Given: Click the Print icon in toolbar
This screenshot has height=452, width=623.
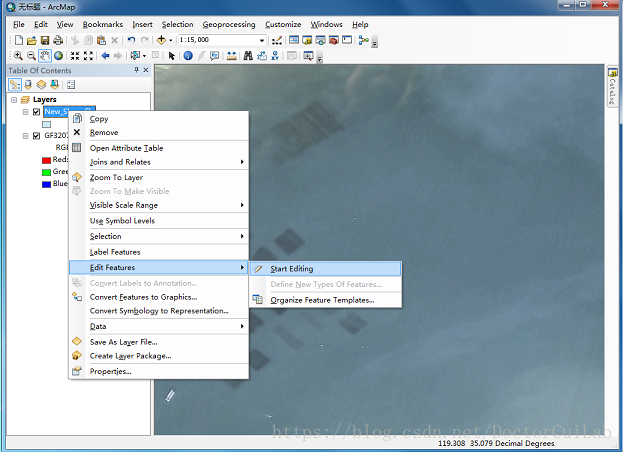Looking at the screenshot, I should click(x=58, y=40).
